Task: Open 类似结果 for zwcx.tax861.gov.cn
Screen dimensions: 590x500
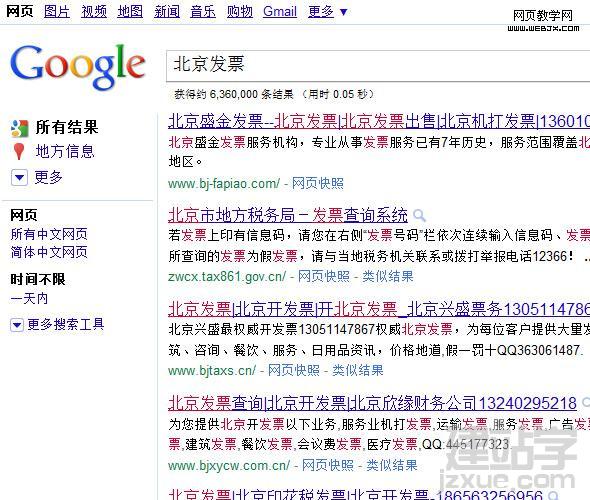Action: coord(388,277)
